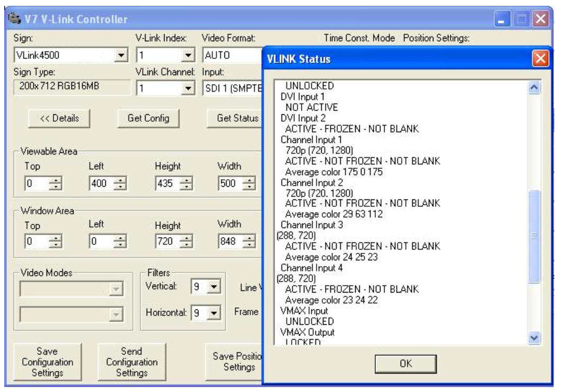
Task: Click the Viewable Area Top stepper
Action: pyautogui.click(x=55, y=185)
